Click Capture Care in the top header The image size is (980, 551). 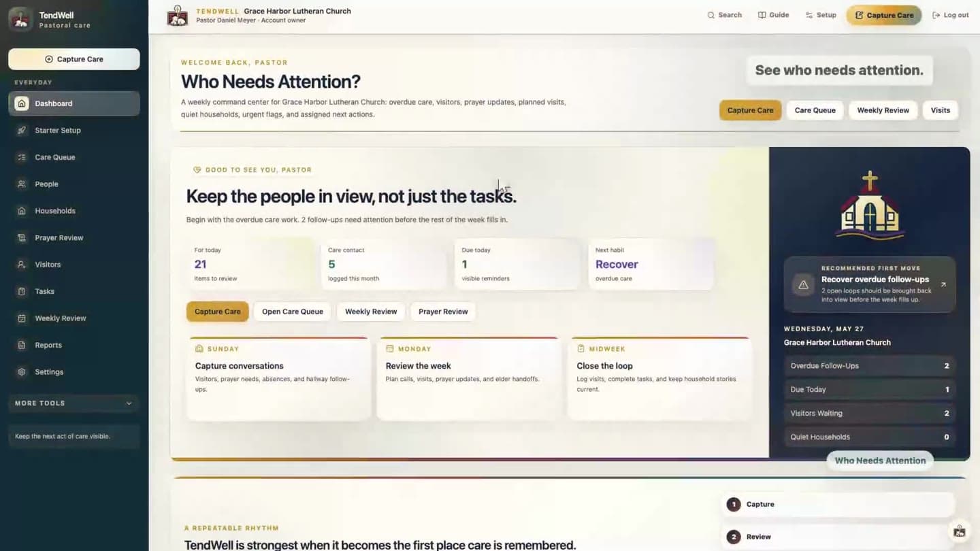click(x=884, y=15)
